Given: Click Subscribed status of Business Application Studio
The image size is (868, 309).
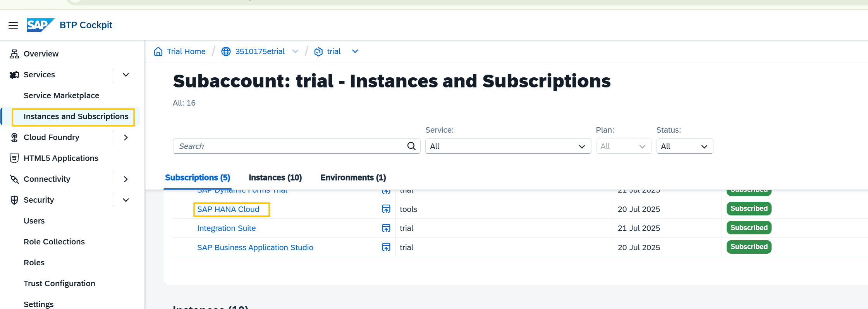Looking at the screenshot, I should pyautogui.click(x=749, y=247).
